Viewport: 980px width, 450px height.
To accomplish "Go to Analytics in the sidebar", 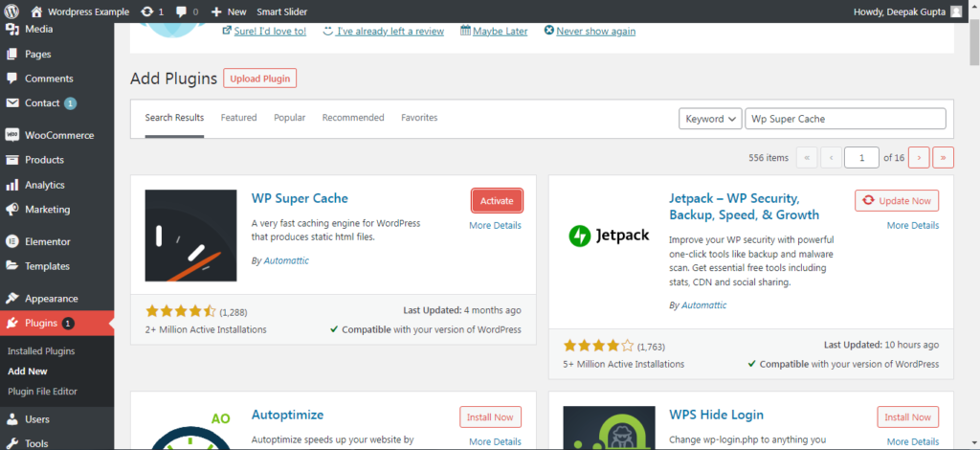I will (x=44, y=185).
